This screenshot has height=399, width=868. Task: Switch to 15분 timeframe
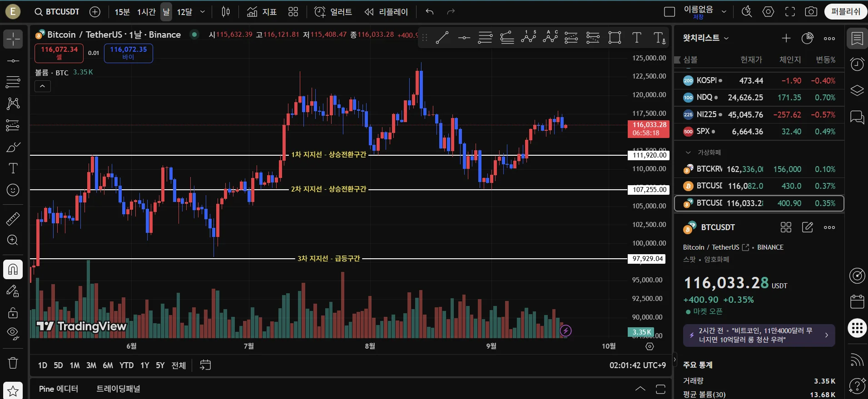[122, 12]
